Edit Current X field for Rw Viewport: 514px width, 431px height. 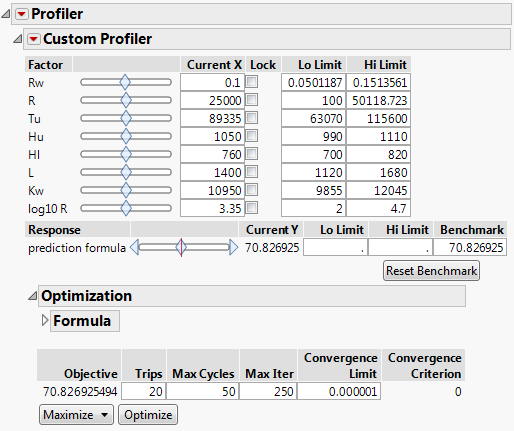tap(212, 82)
